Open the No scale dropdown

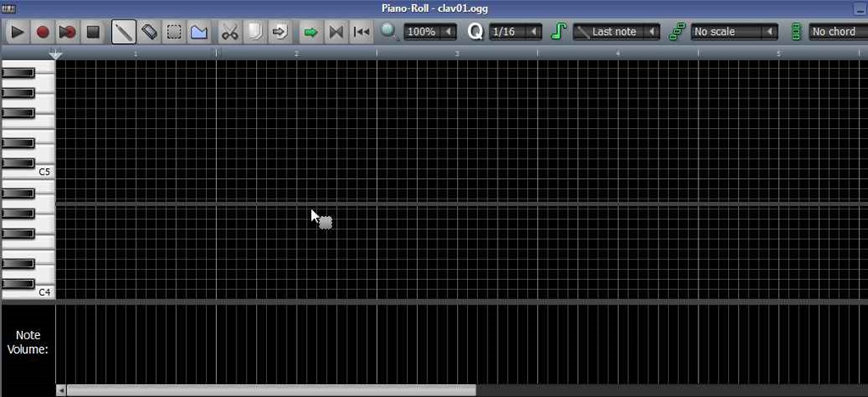734,32
